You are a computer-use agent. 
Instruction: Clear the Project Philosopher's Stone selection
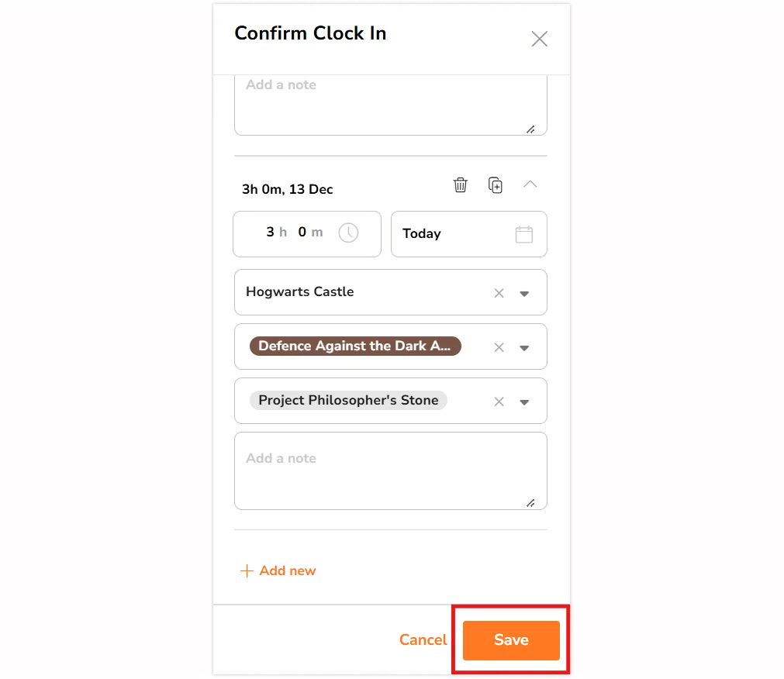pyautogui.click(x=499, y=402)
